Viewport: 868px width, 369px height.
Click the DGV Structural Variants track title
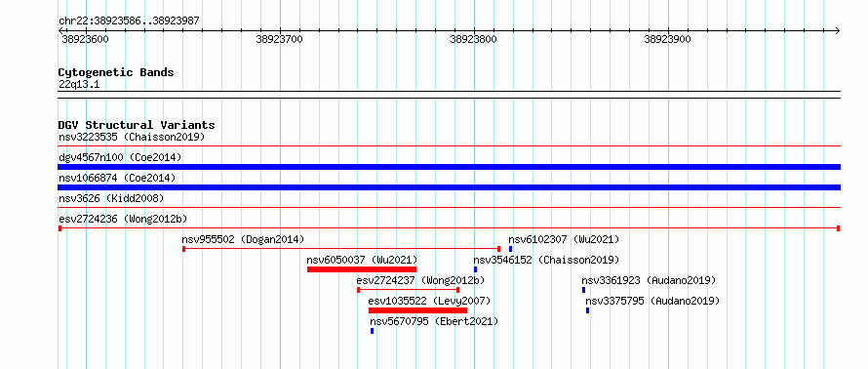[137, 125]
